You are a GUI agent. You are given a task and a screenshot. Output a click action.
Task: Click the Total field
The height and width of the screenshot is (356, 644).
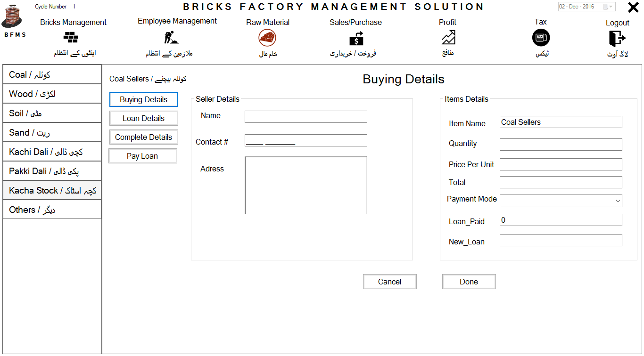coord(561,182)
